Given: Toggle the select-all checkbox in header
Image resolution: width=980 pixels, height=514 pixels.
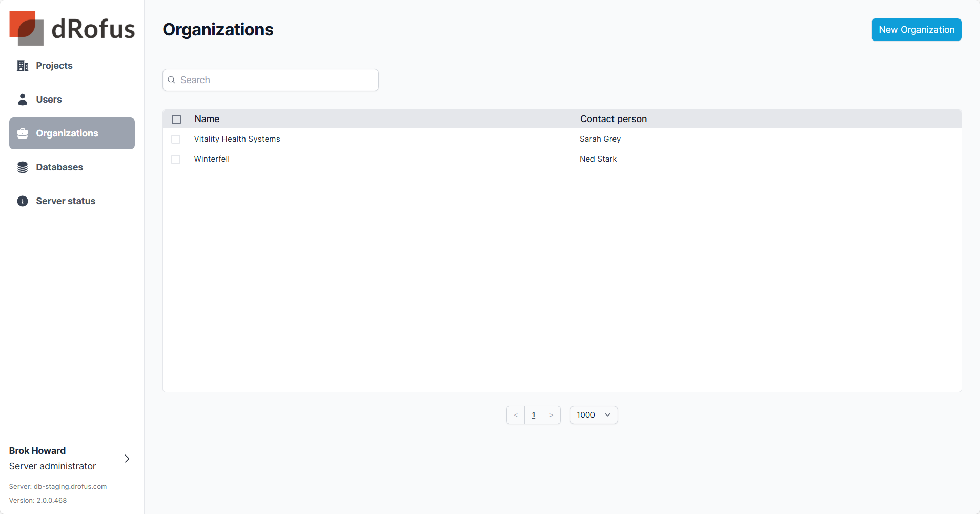Looking at the screenshot, I should [x=176, y=120].
